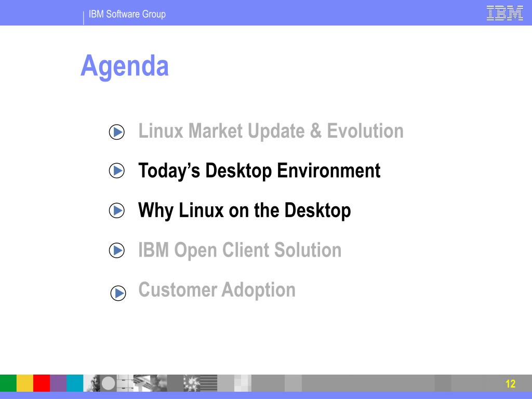Click the green square in the footer

(8, 383)
